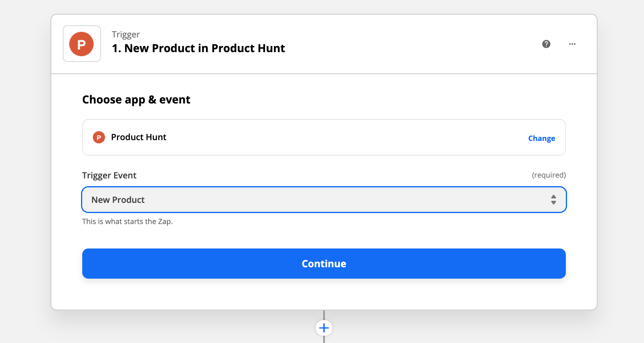Click the Change link for Product Hunt
Image resolution: width=644 pixels, height=343 pixels.
coord(541,139)
